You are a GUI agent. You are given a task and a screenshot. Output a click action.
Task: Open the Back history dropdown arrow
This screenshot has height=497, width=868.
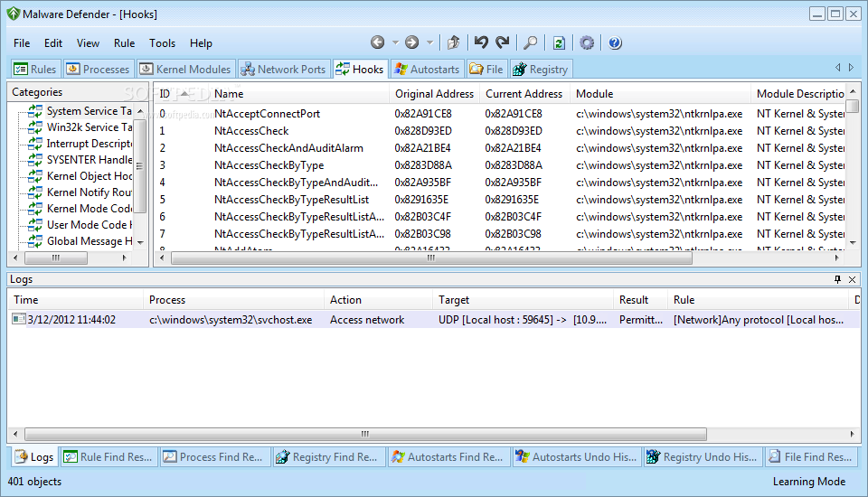395,42
